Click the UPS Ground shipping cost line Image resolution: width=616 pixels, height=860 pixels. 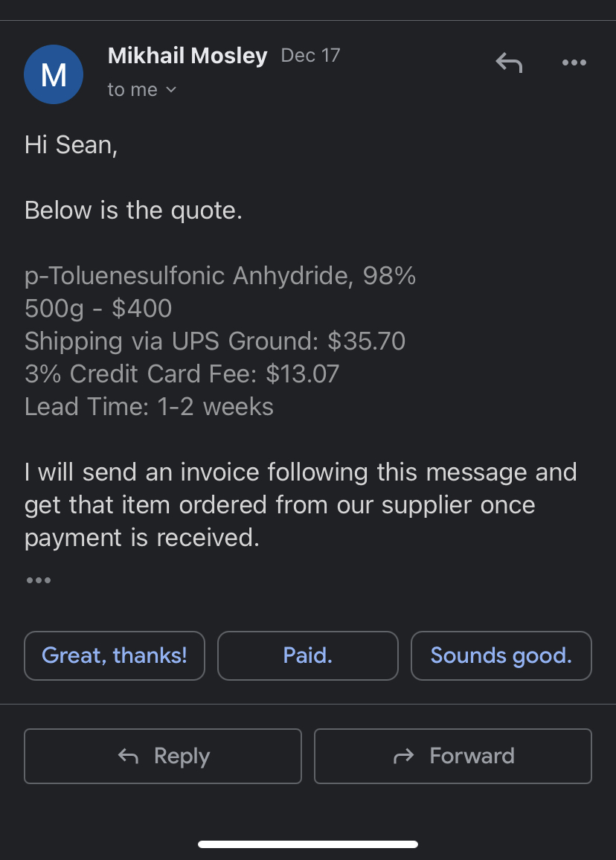[215, 341]
